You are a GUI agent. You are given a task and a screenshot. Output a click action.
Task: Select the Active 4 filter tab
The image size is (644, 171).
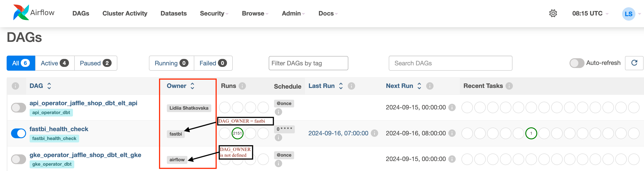coord(55,63)
